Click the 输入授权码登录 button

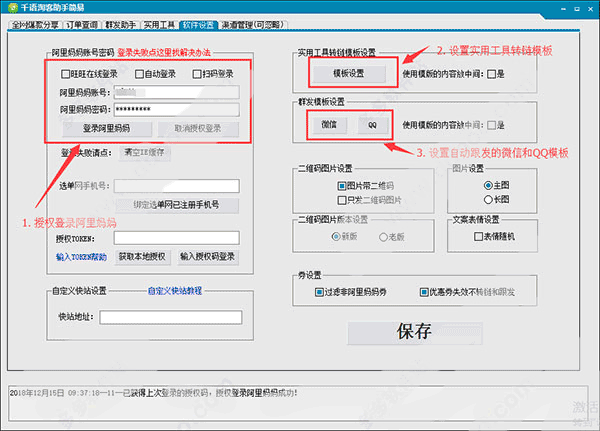click(208, 256)
